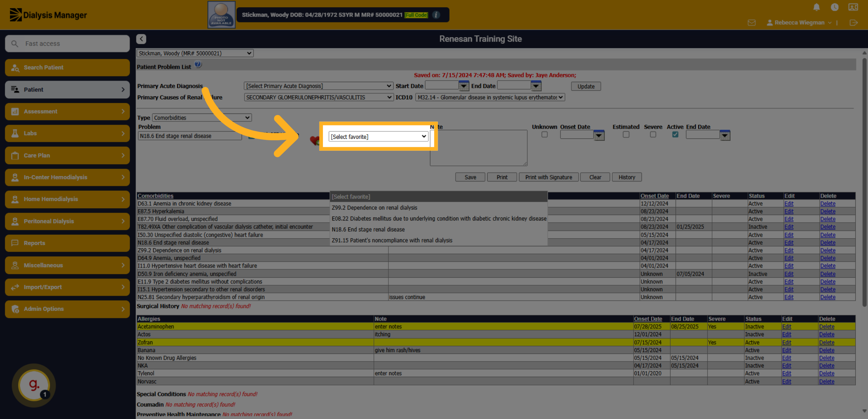Select Z91.15 Patient's noncompliance favorite
This screenshot has height=419, width=868.
(438, 240)
